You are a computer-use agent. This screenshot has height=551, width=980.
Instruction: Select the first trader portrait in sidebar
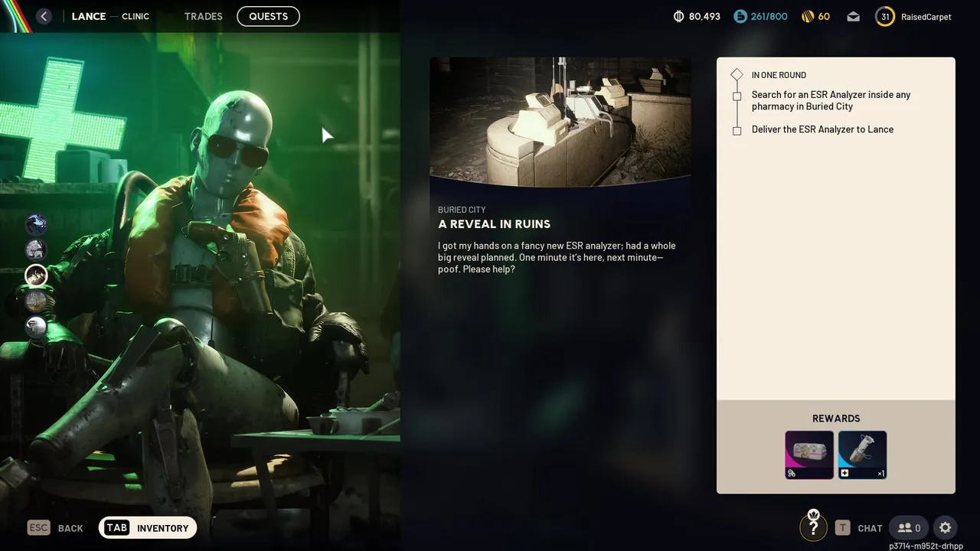pyautogui.click(x=36, y=223)
